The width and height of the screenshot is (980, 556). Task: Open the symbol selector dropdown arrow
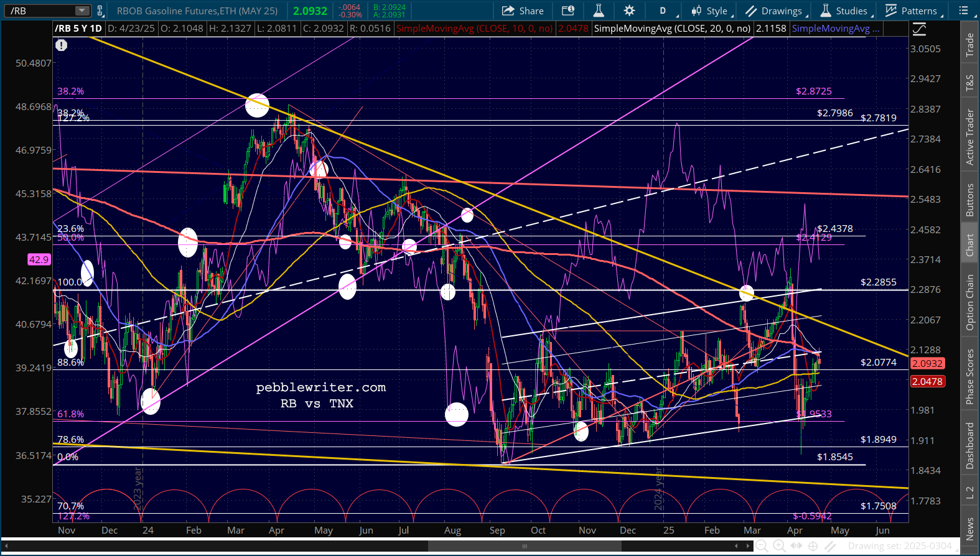(x=82, y=11)
